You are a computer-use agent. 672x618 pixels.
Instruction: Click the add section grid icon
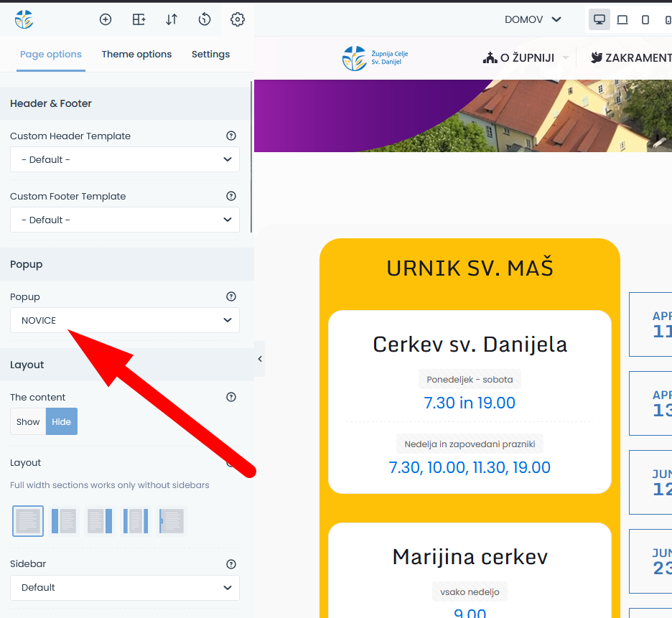139,19
